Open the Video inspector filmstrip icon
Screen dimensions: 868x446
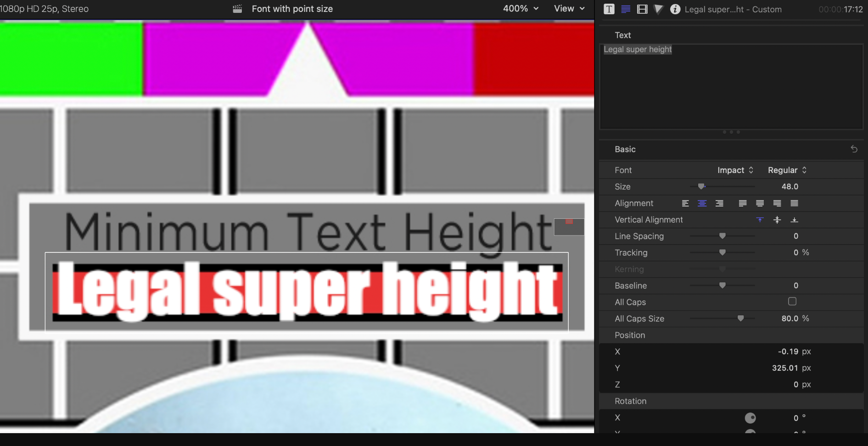click(642, 9)
